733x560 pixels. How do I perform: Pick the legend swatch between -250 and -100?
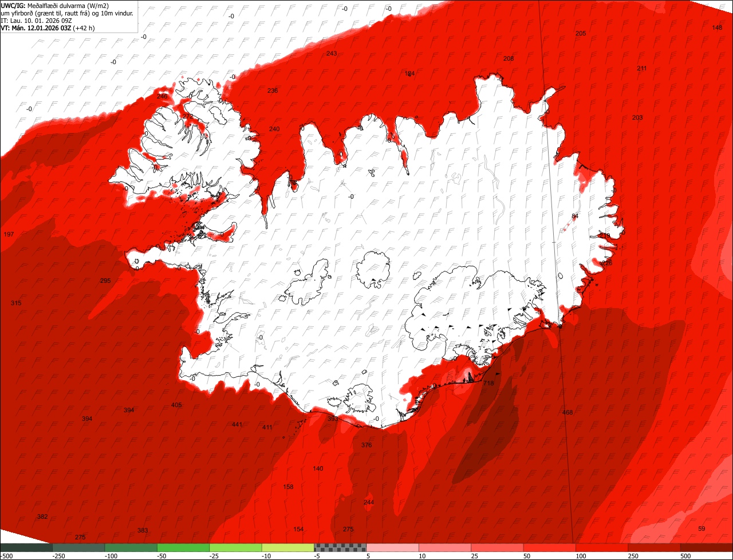[78, 547]
